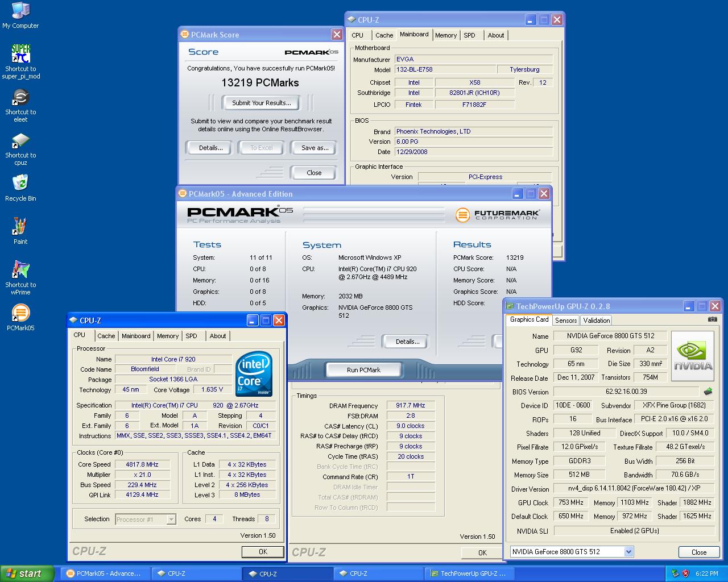Open the super_pi_mod shortcut icon

pos(20,61)
